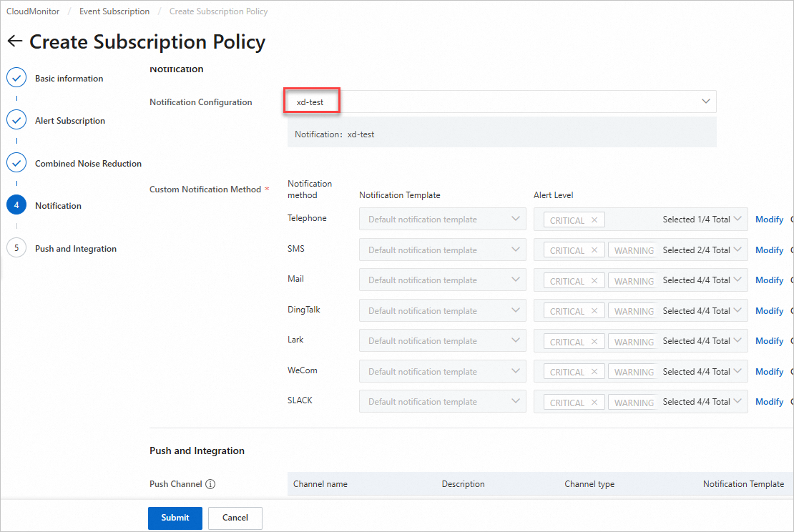Go to Basic information step
794x532 pixels.
pyautogui.click(x=69, y=79)
